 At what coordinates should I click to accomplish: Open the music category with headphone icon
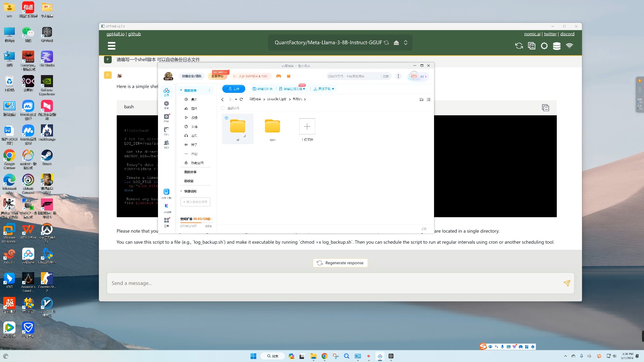[191, 136]
